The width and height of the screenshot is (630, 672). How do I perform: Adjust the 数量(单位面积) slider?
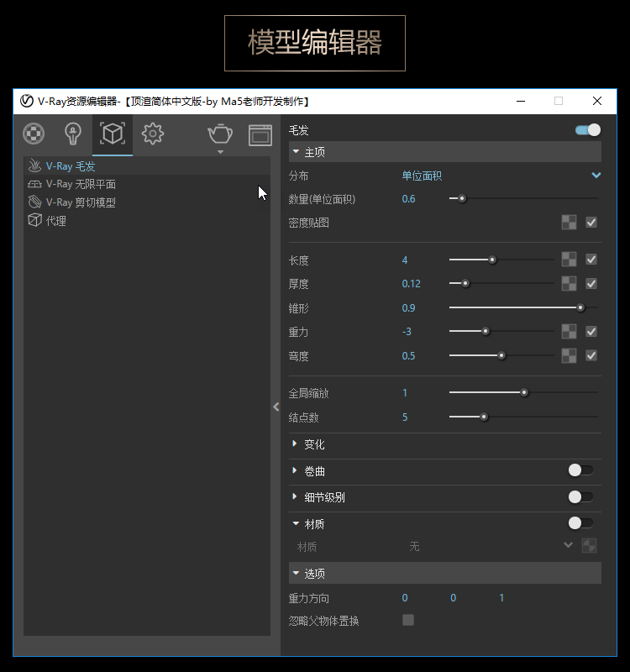click(x=462, y=198)
